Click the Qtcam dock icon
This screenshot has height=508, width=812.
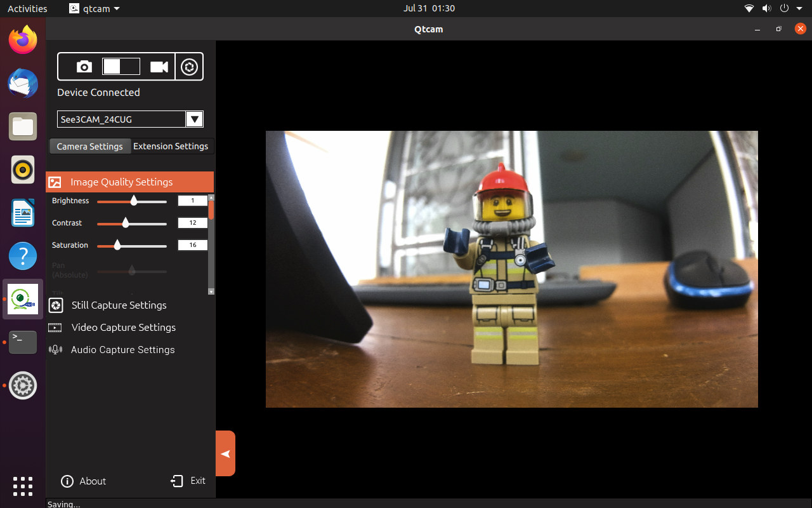point(23,299)
